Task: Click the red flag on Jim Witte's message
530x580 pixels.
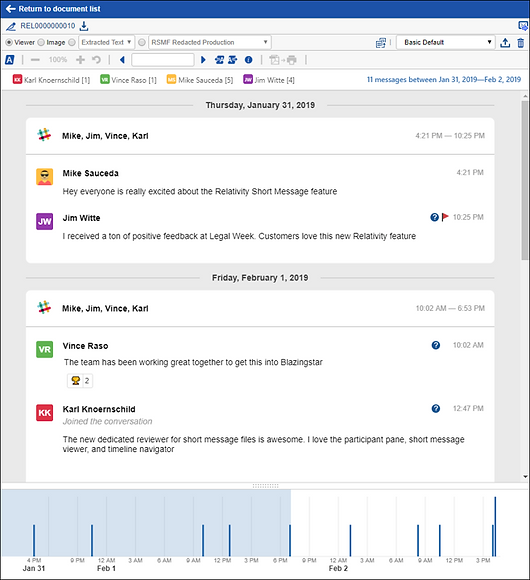Action: point(445,217)
